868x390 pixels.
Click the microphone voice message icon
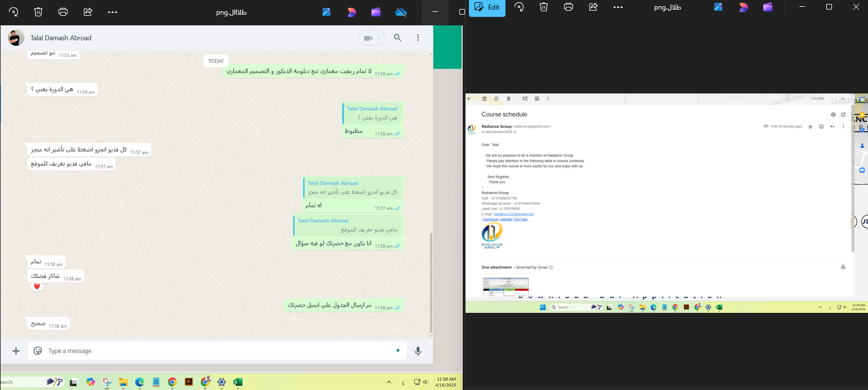point(418,351)
